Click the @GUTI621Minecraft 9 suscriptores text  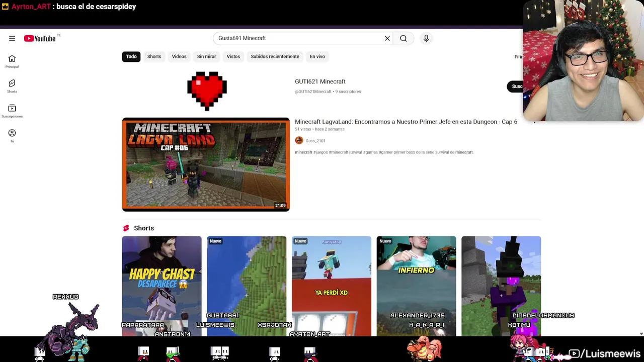point(328,92)
